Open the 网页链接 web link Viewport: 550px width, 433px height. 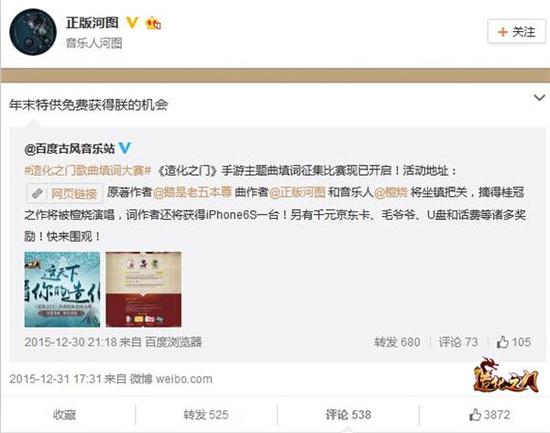point(65,193)
